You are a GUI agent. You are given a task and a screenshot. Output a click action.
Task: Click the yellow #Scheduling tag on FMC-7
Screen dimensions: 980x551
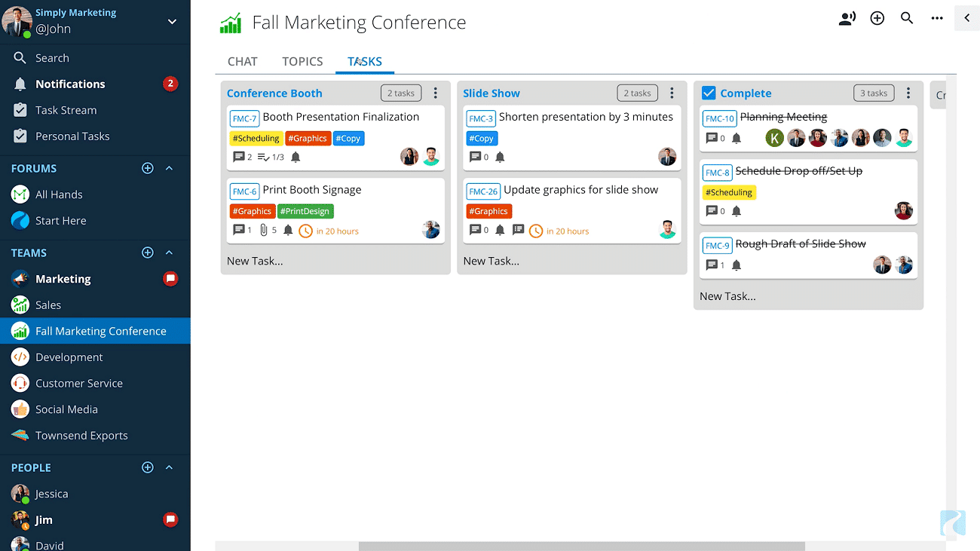256,139
